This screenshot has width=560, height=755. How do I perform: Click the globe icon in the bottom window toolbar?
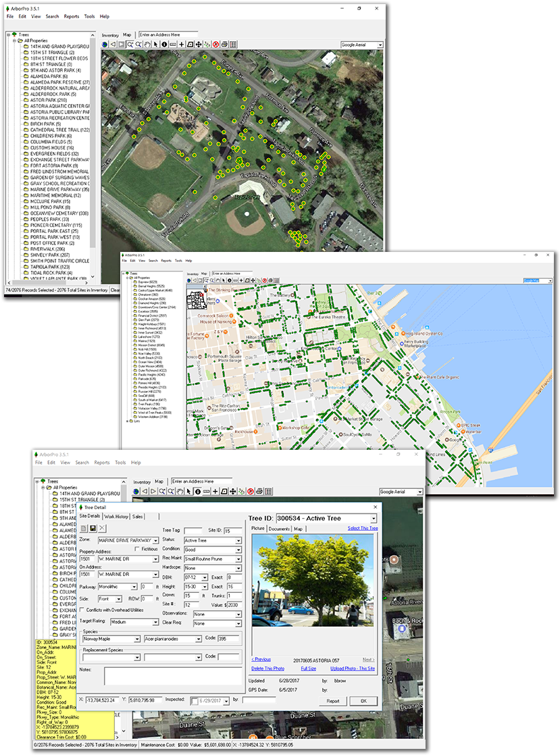click(136, 492)
